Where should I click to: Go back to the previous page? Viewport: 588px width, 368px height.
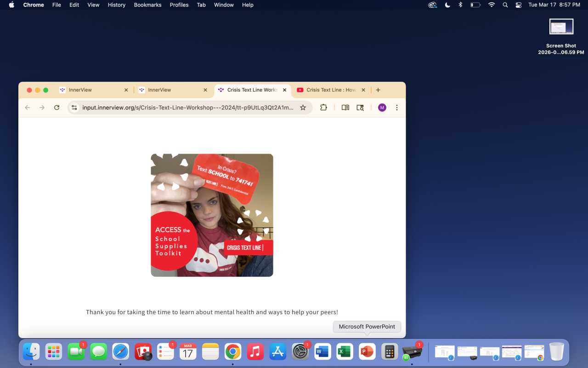point(28,108)
